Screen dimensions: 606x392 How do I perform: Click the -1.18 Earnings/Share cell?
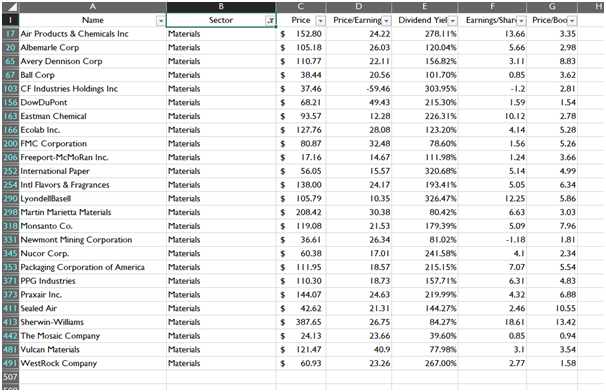(x=492, y=240)
